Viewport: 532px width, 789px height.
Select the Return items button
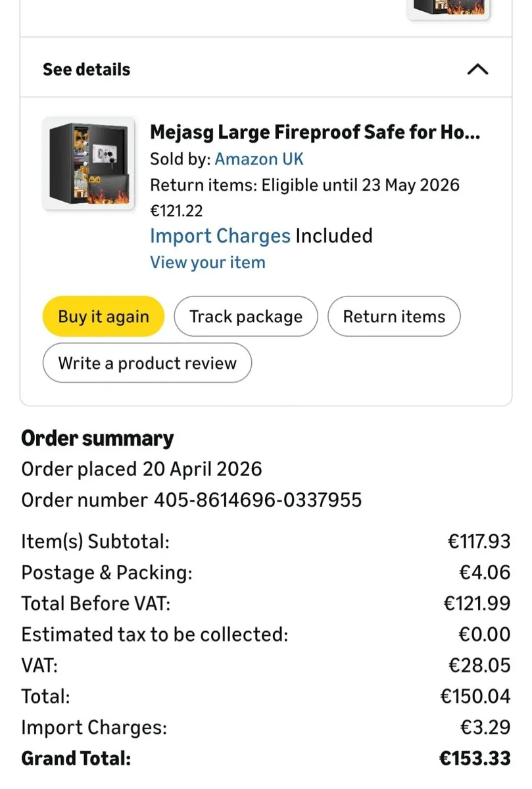point(394,316)
